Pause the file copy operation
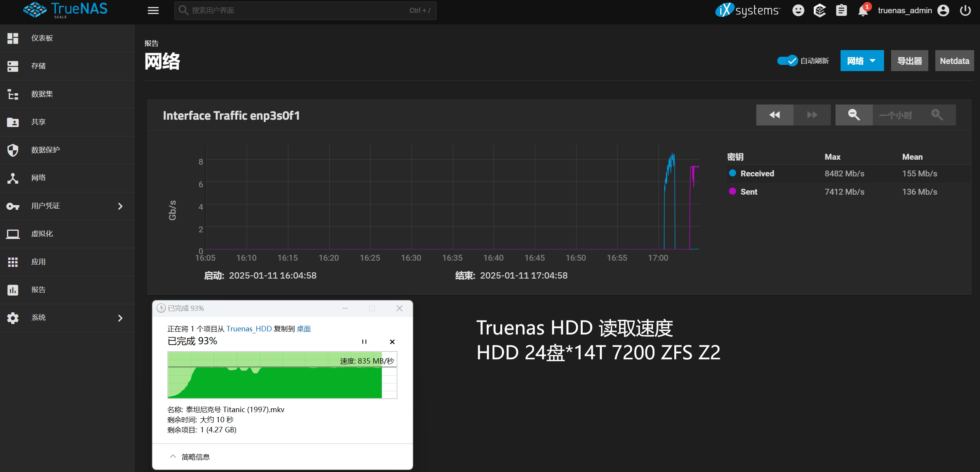Image resolution: width=980 pixels, height=472 pixels. click(364, 342)
